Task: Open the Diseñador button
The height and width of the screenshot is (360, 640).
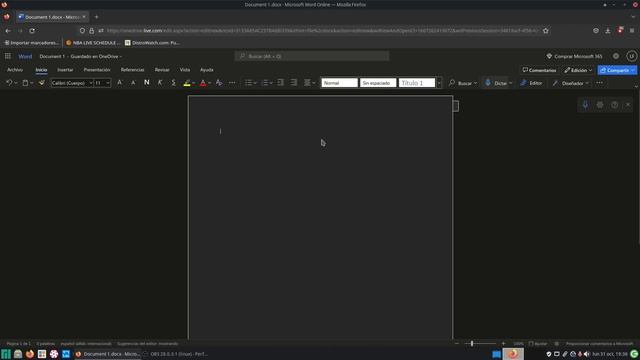Action: click(569, 83)
